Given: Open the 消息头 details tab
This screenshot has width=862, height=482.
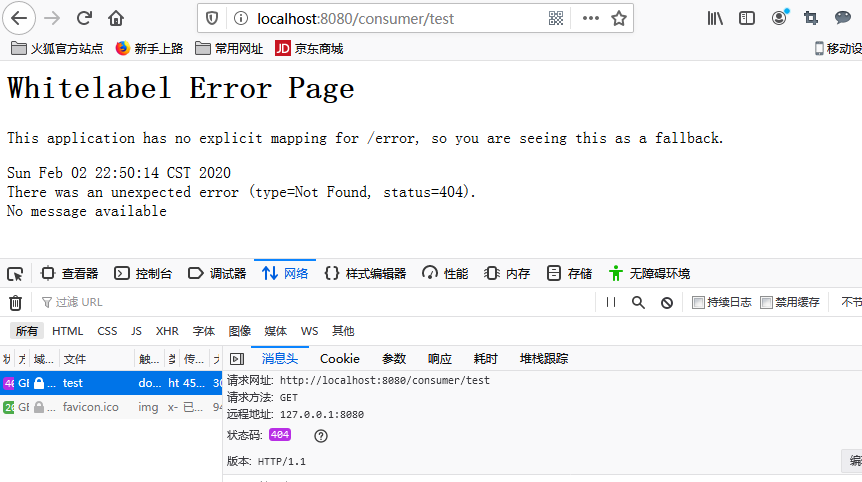Looking at the screenshot, I should 280,359.
